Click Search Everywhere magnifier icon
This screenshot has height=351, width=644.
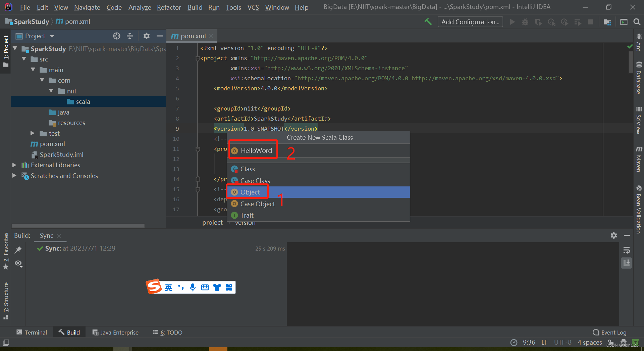point(637,22)
